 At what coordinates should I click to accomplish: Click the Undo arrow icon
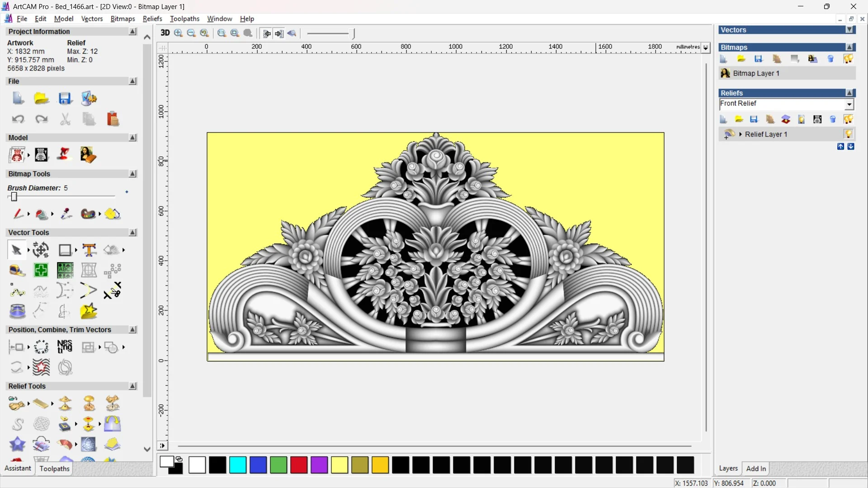(x=18, y=119)
